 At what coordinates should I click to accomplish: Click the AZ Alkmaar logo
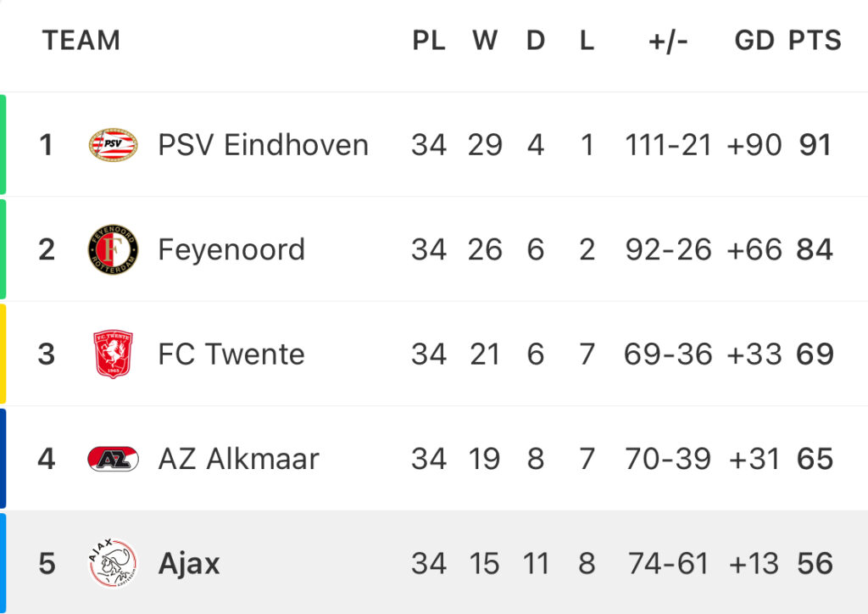coord(113,459)
